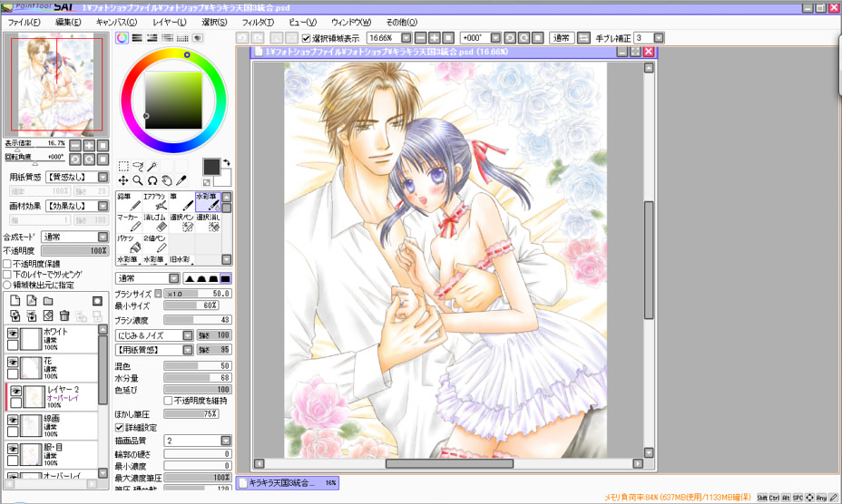The height and width of the screenshot is (504, 842).
Task: Hide the 花 layer
Action: pos(13,363)
